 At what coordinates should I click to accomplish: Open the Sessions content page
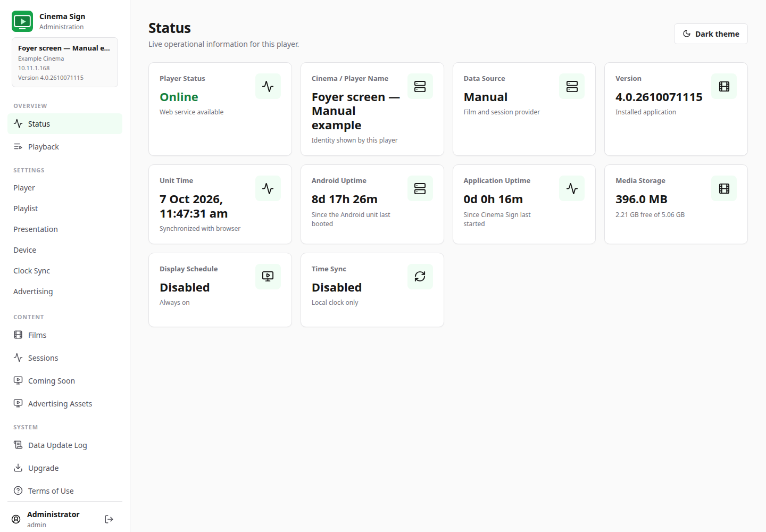pyautogui.click(x=65, y=358)
